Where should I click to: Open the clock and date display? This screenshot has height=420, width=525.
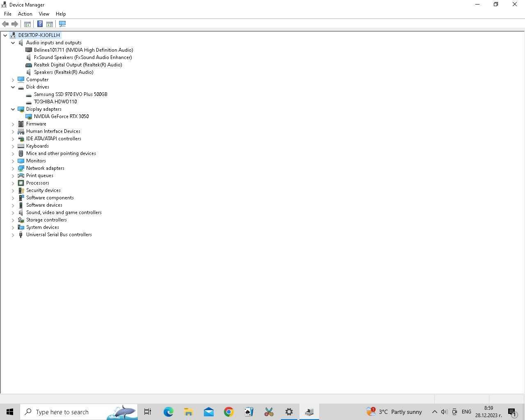[x=488, y=412]
